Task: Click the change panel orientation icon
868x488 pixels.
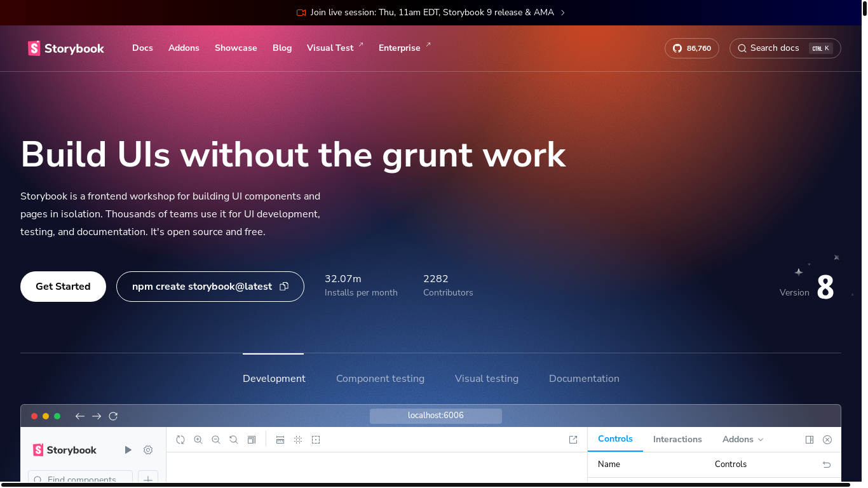Action: pyautogui.click(x=810, y=440)
